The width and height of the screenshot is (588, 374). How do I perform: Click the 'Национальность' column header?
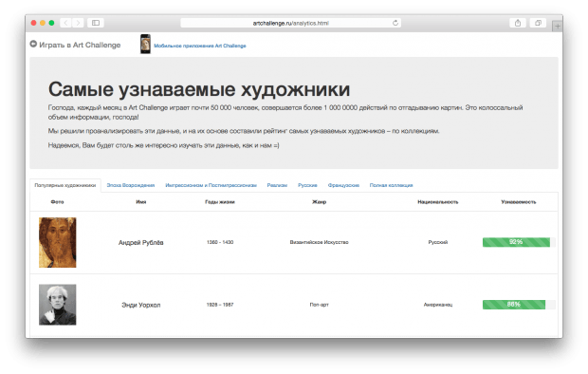point(438,202)
